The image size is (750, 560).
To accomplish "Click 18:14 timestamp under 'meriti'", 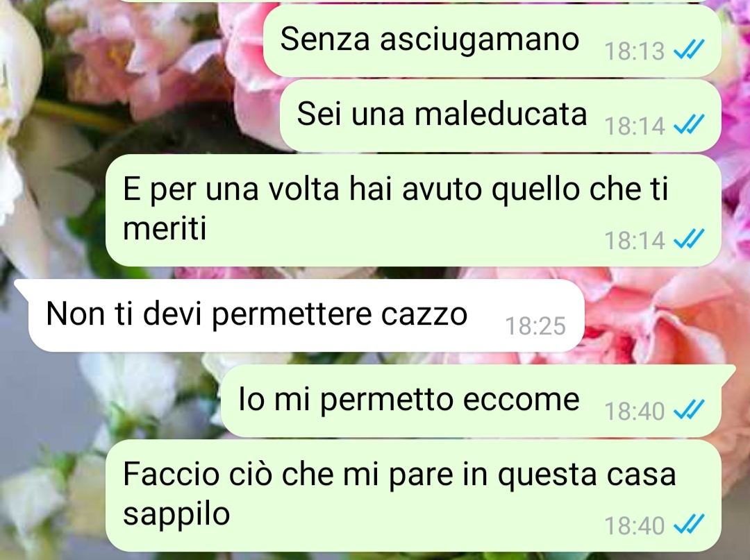I will [634, 240].
